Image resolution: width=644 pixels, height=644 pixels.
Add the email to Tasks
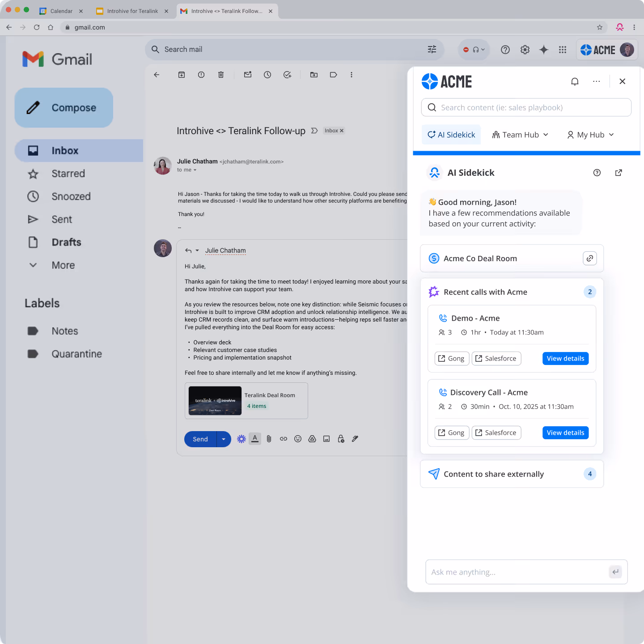287,75
